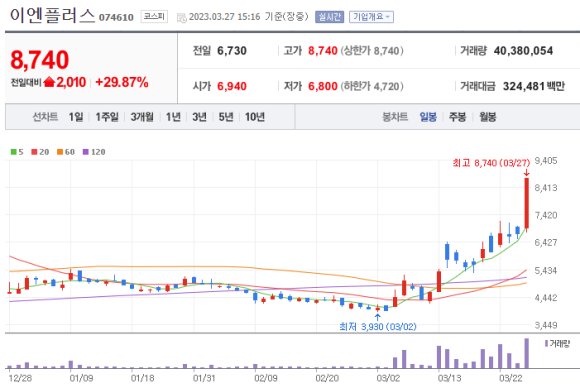Click the orange 60-day moving average swatch
The image size is (580, 388).
[x=60, y=152]
